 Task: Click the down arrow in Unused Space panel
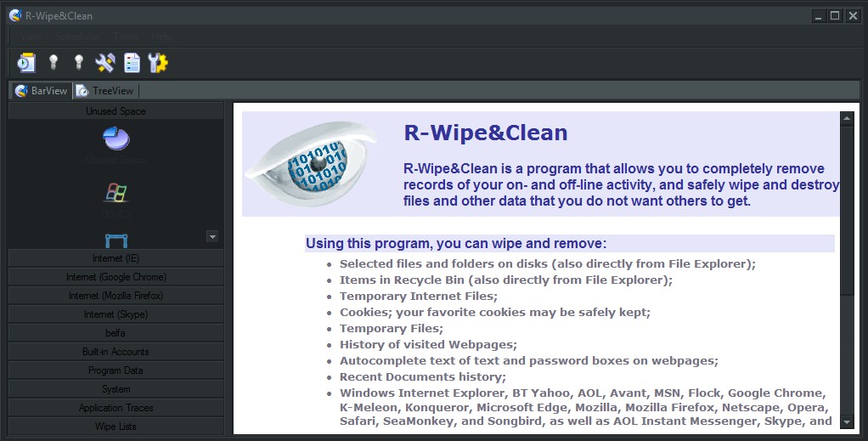[x=212, y=236]
